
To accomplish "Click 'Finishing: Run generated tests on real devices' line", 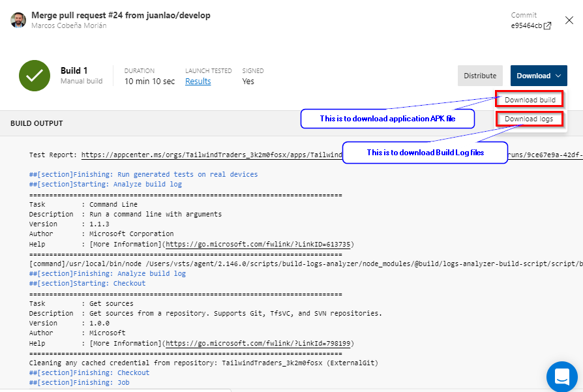I will [x=143, y=174].
